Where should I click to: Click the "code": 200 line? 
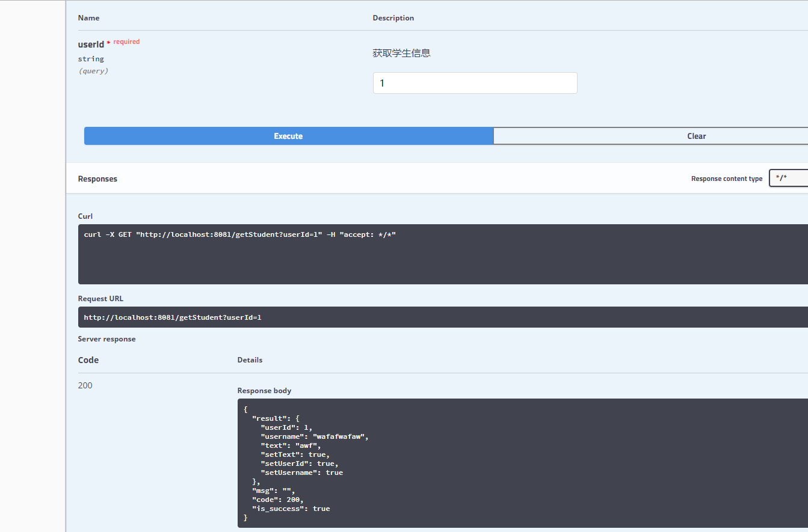(x=277, y=500)
